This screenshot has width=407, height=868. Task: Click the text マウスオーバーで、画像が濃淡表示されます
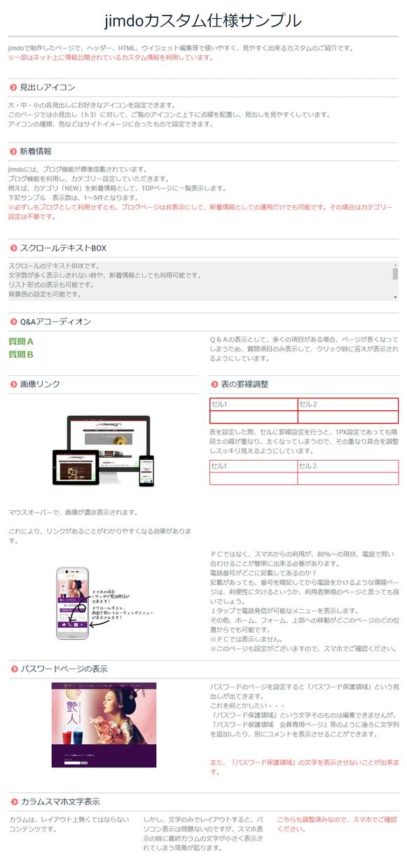(74, 513)
